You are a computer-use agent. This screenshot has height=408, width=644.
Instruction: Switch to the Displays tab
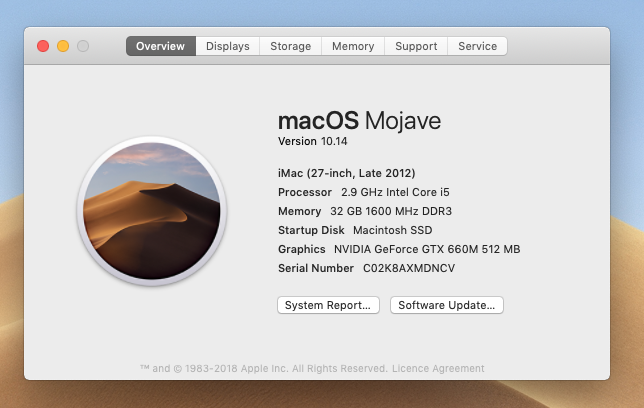click(x=228, y=46)
